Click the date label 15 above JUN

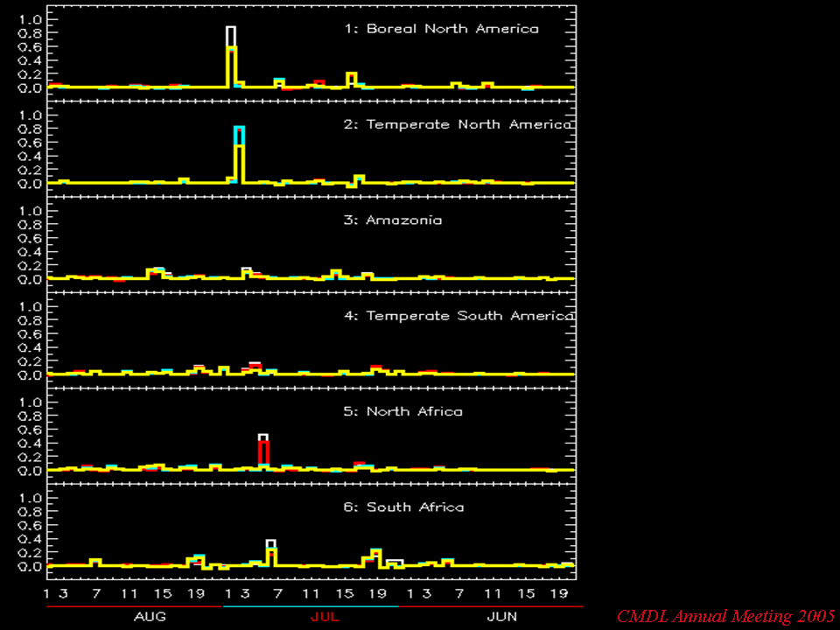527,593
